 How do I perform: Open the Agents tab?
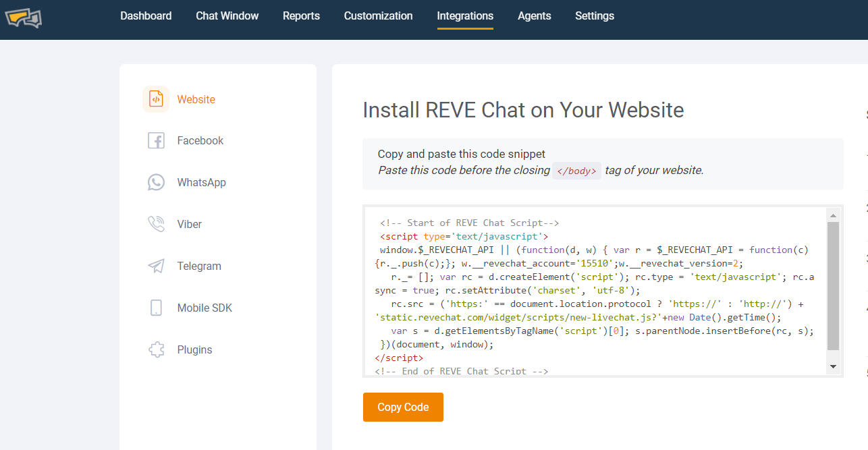535,16
